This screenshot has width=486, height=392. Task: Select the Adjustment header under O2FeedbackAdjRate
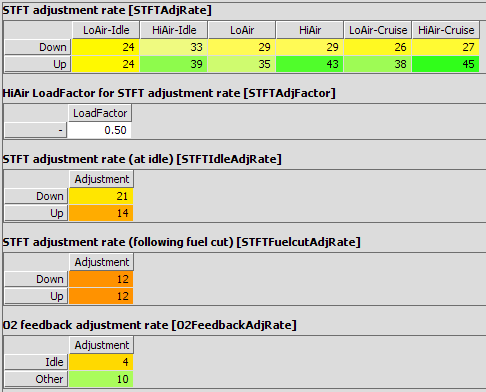tap(102, 345)
